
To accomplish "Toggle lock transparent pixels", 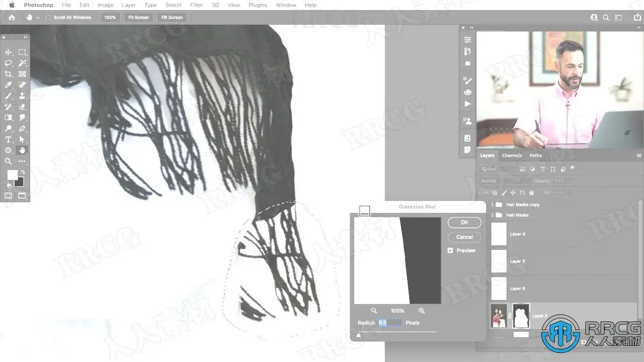I will pos(495,193).
